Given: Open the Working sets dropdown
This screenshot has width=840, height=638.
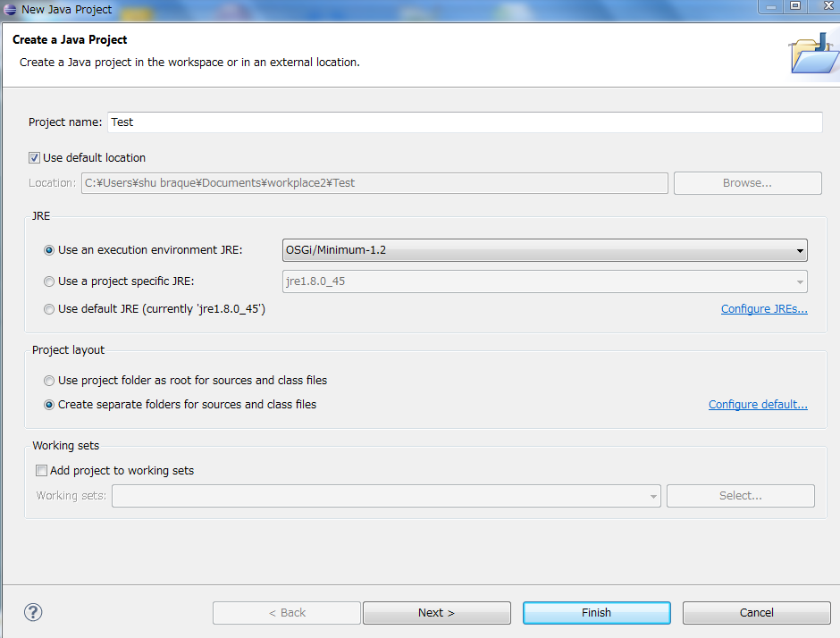Looking at the screenshot, I should (652, 495).
